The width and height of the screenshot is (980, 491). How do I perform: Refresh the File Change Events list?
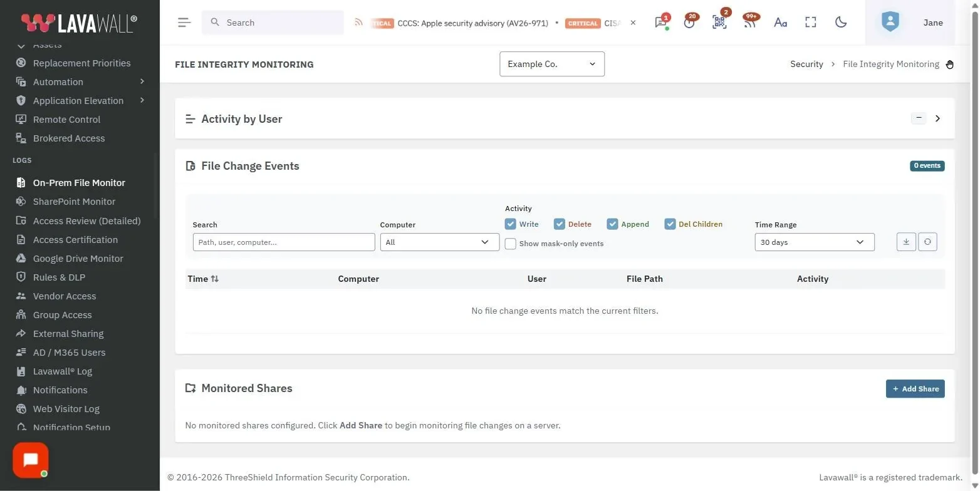click(927, 242)
